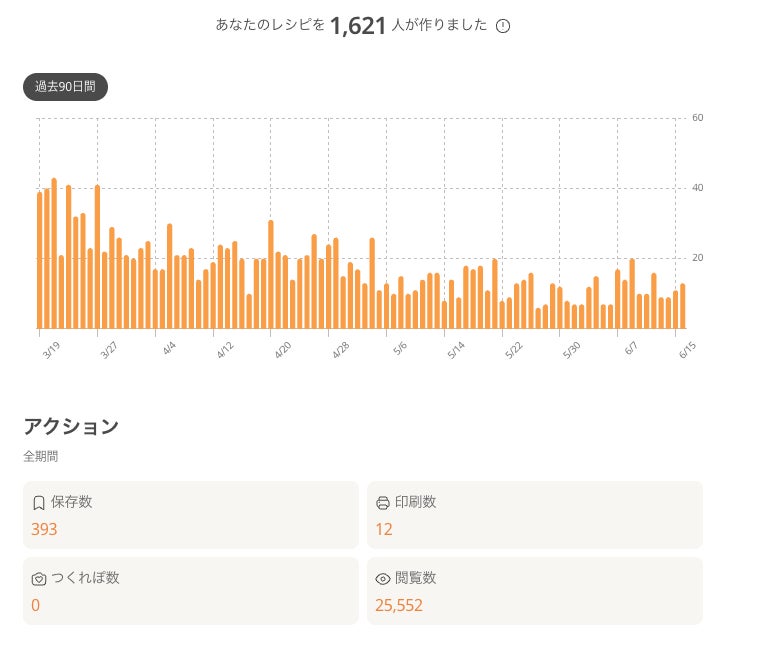Click the eye icon next to 閲覧数
The image size is (773, 648).
tap(382, 579)
